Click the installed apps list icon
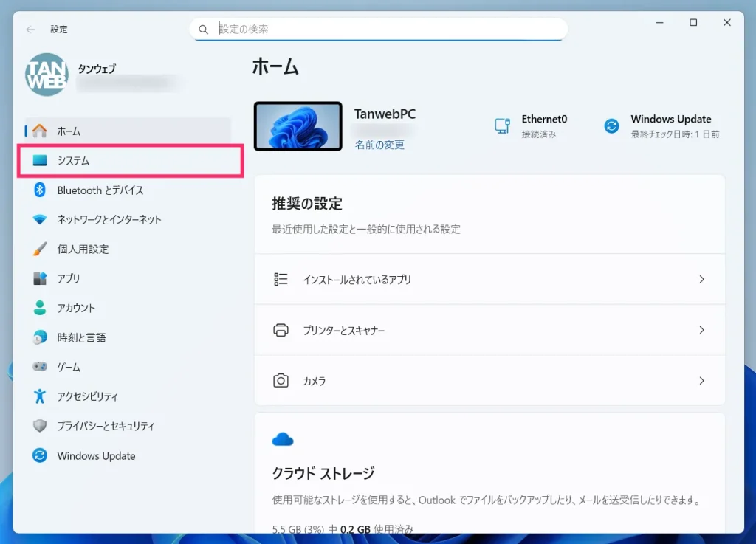The height and width of the screenshot is (544, 756). click(281, 280)
